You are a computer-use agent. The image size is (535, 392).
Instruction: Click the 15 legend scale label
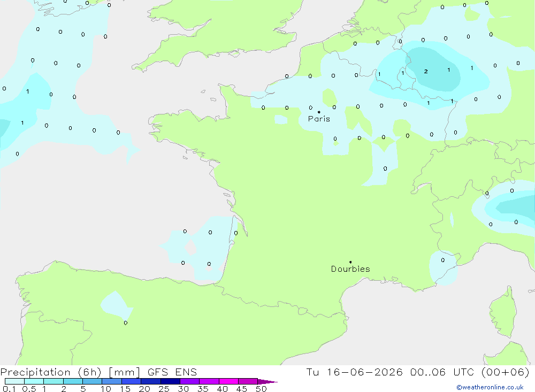125,389
